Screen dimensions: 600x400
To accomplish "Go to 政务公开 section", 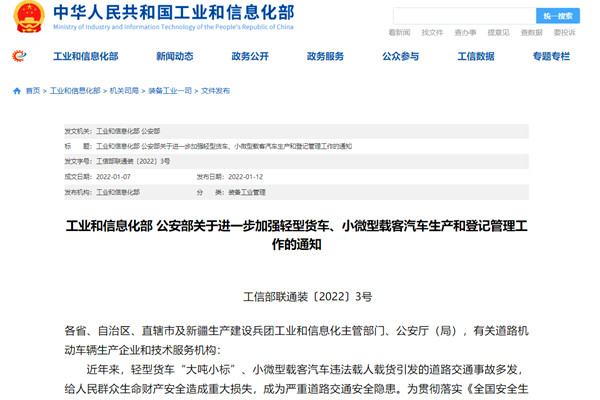I will [x=249, y=56].
